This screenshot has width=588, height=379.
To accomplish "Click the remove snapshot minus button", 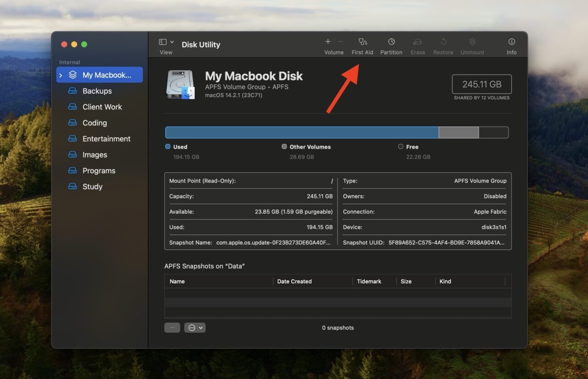I will (x=172, y=328).
